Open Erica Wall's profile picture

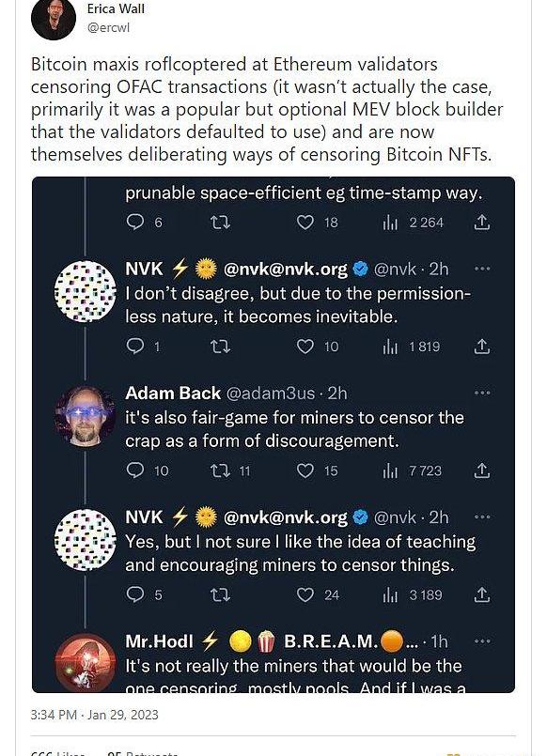click(54, 19)
